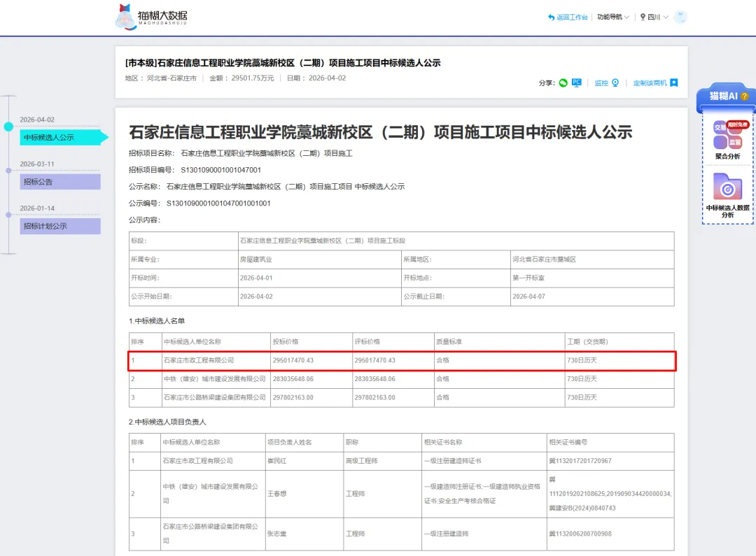
Task: Open 返回工作台 link
Action: [572, 17]
